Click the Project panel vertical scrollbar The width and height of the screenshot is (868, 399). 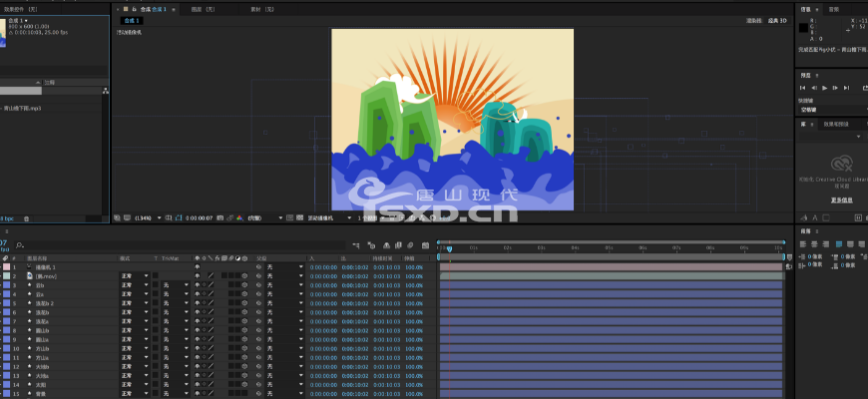[x=105, y=155]
